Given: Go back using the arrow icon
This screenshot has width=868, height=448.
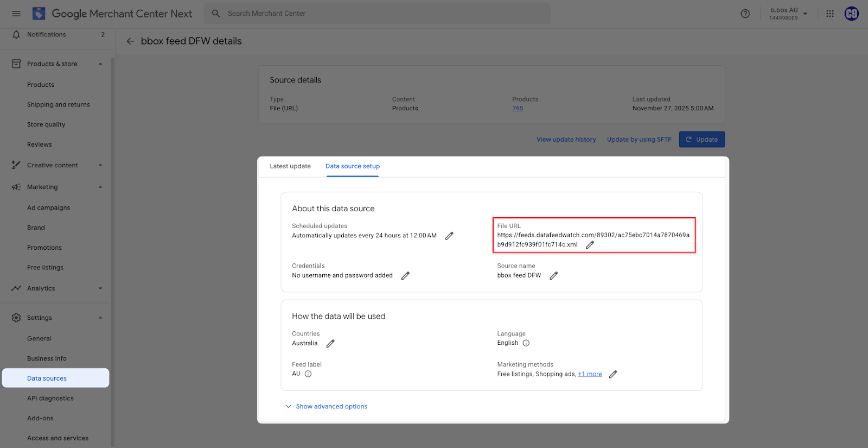Looking at the screenshot, I should pos(130,41).
